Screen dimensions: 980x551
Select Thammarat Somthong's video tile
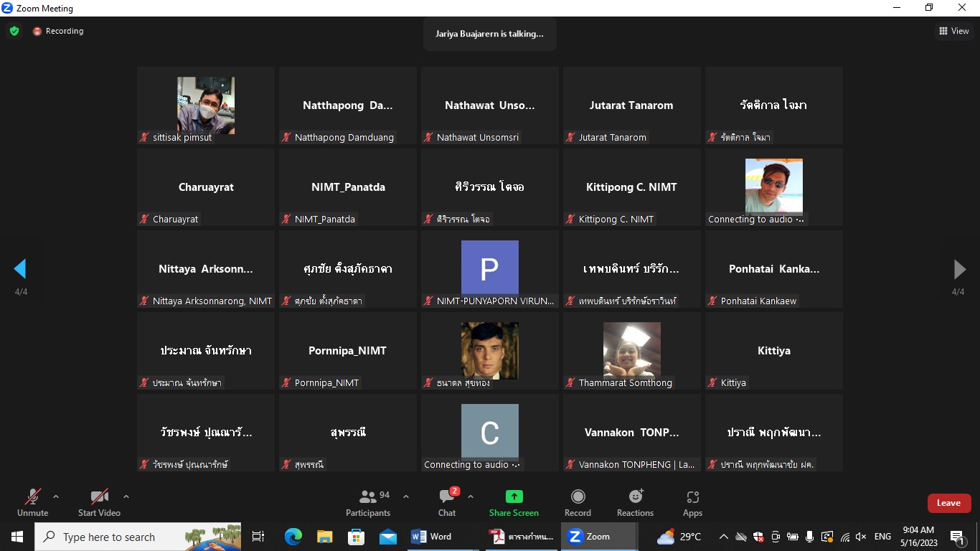coord(631,351)
